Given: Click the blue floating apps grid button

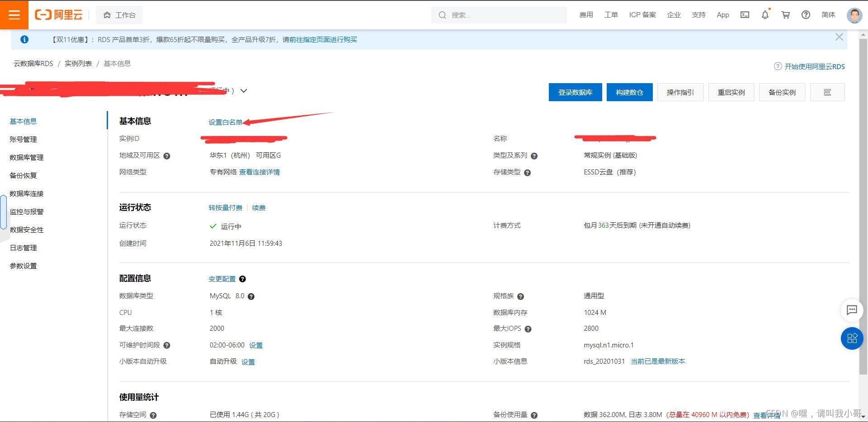Looking at the screenshot, I should click(852, 338).
